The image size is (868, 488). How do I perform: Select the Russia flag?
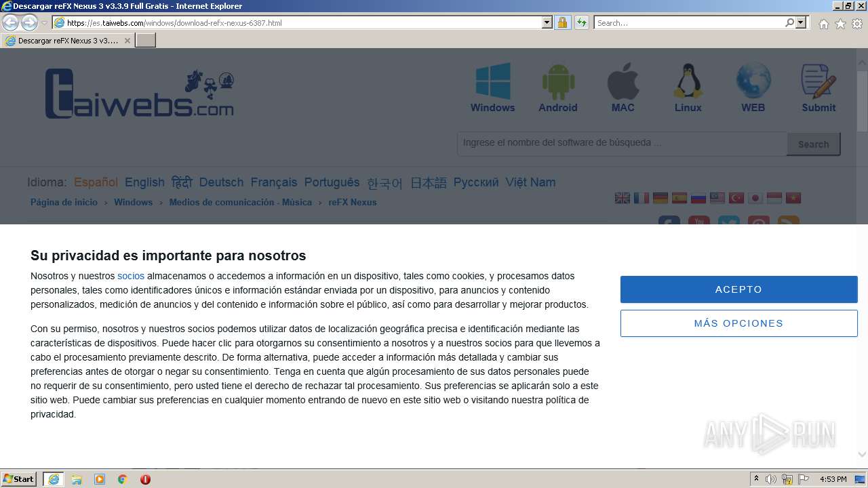point(698,198)
